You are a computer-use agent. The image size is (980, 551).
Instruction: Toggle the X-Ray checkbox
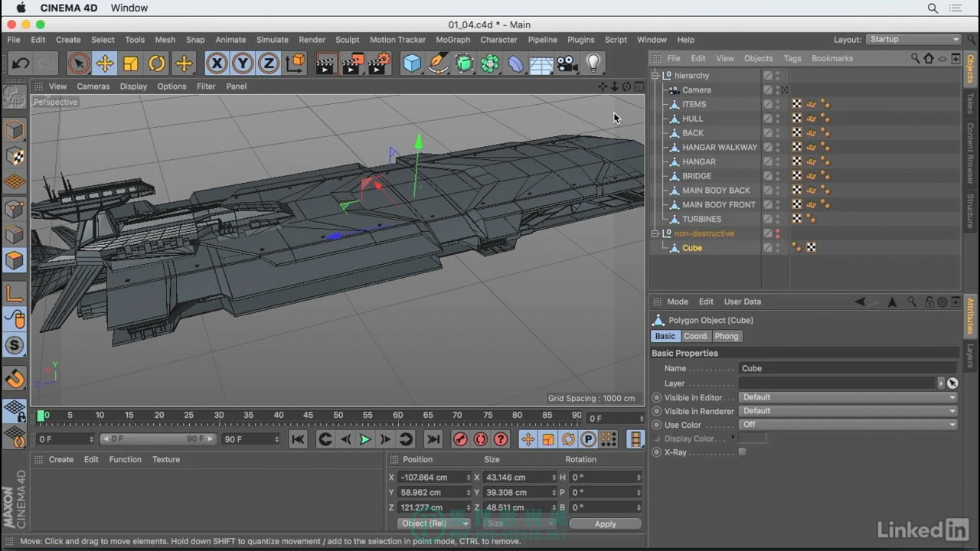742,452
